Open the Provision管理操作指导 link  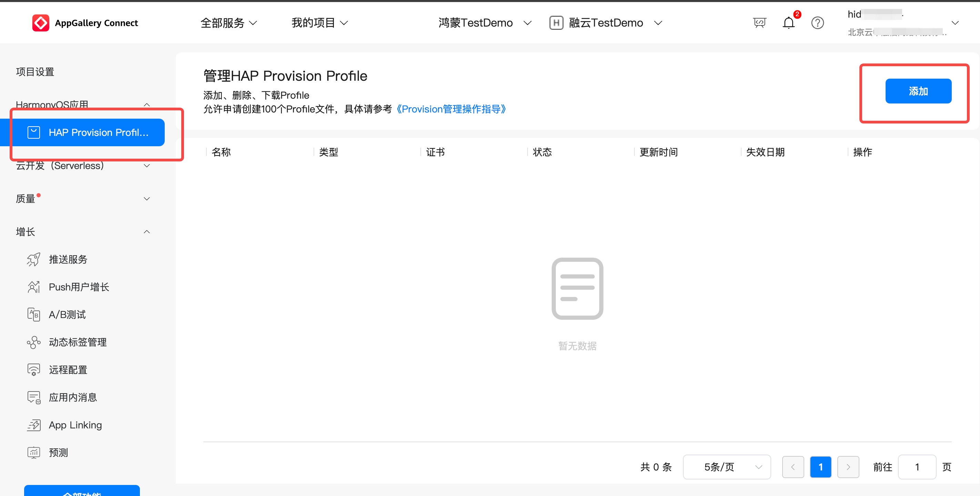click(451, 109)
